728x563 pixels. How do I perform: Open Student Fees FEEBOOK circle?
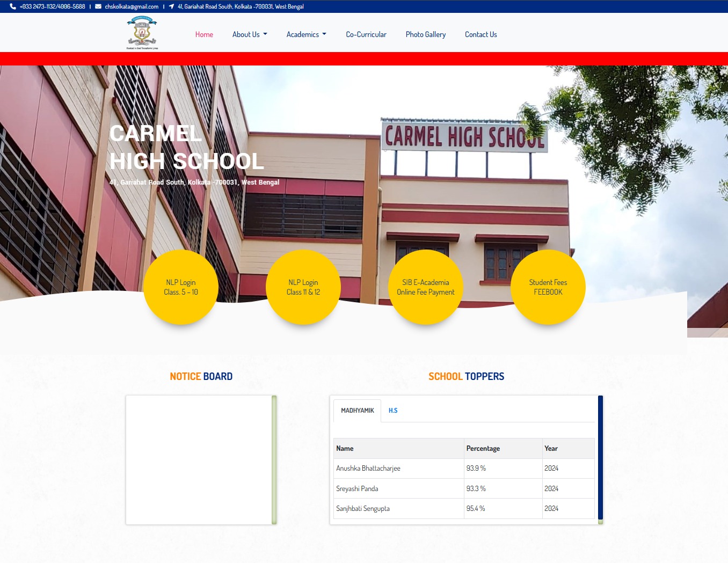(x=548, y=287)
